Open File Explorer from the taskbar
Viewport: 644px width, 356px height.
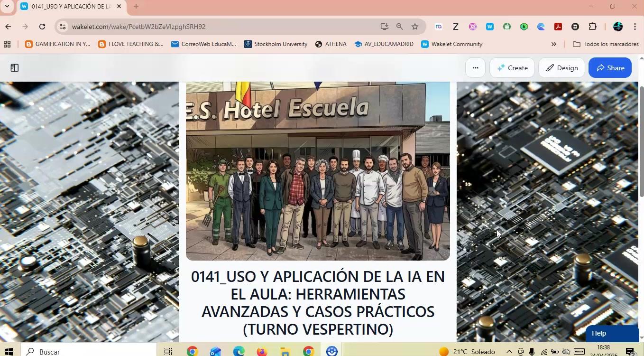pyautogui.click(x=285, y=352)
